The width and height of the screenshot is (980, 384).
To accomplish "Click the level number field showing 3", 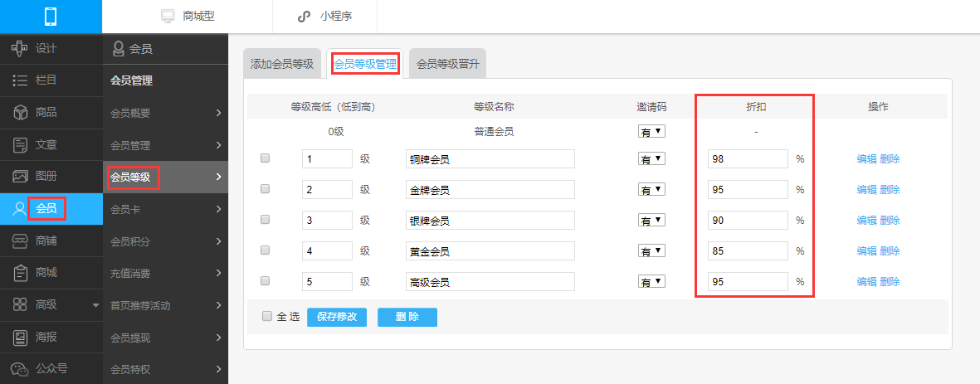I will tap(328, 221).
